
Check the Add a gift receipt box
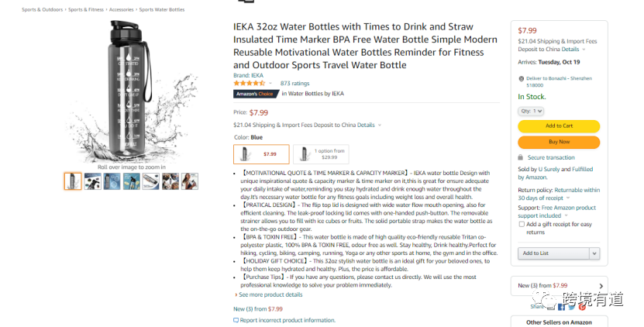click(x=522, y=224)
